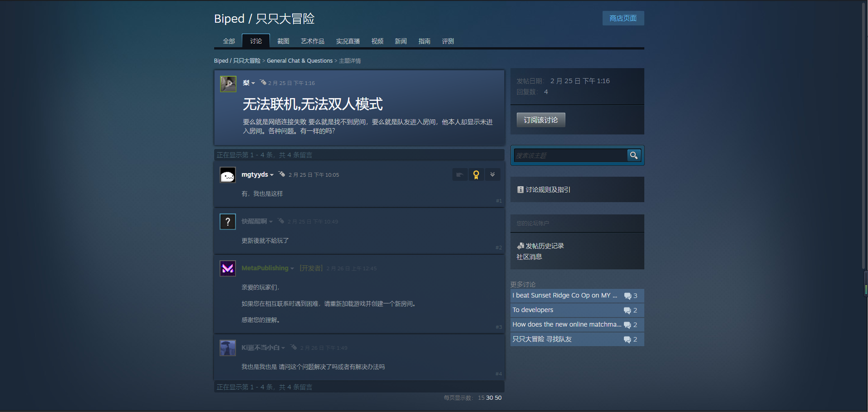Click the reply text 有，我也是这样
This screenshot has width=868, height=412.
[x=262, y=194]
